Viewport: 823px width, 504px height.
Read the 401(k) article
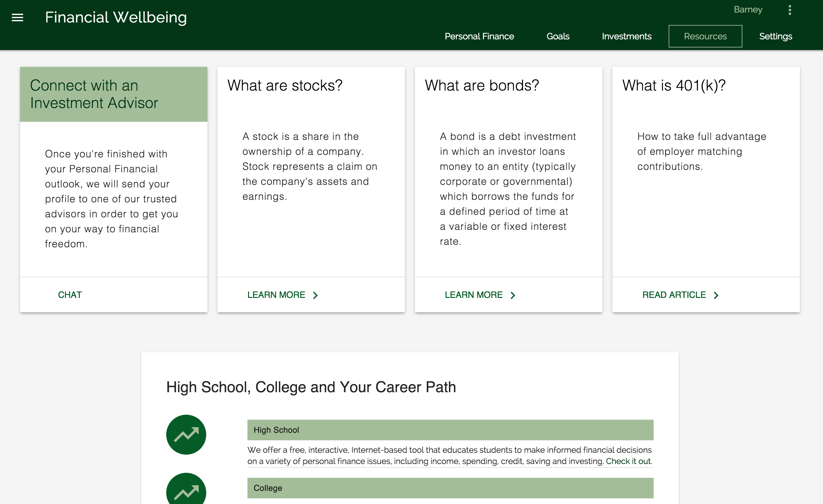[x=674, y=295]
